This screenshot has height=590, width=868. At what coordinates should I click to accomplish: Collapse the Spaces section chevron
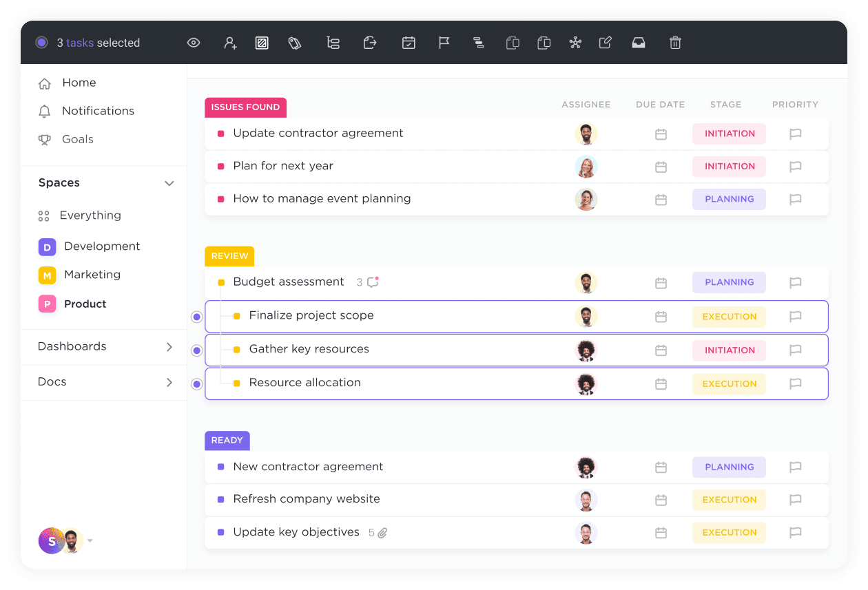pyautogui.click(x=169, y=183)
